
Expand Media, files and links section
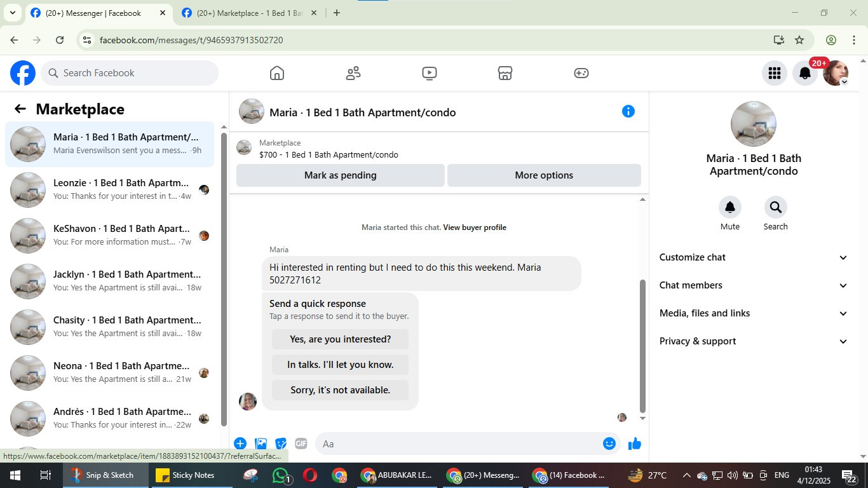754,313
